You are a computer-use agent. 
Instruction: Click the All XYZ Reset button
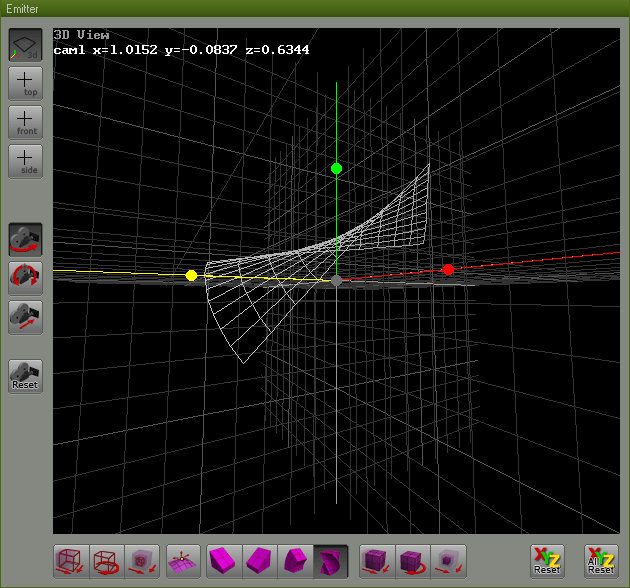pos(601,561)
